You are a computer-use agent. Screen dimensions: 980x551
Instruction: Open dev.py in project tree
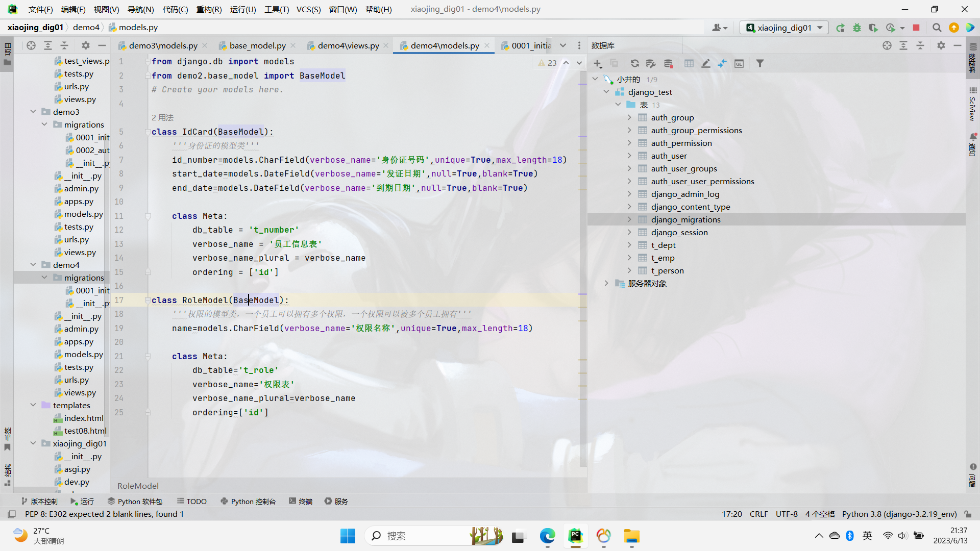pos(77,482)
